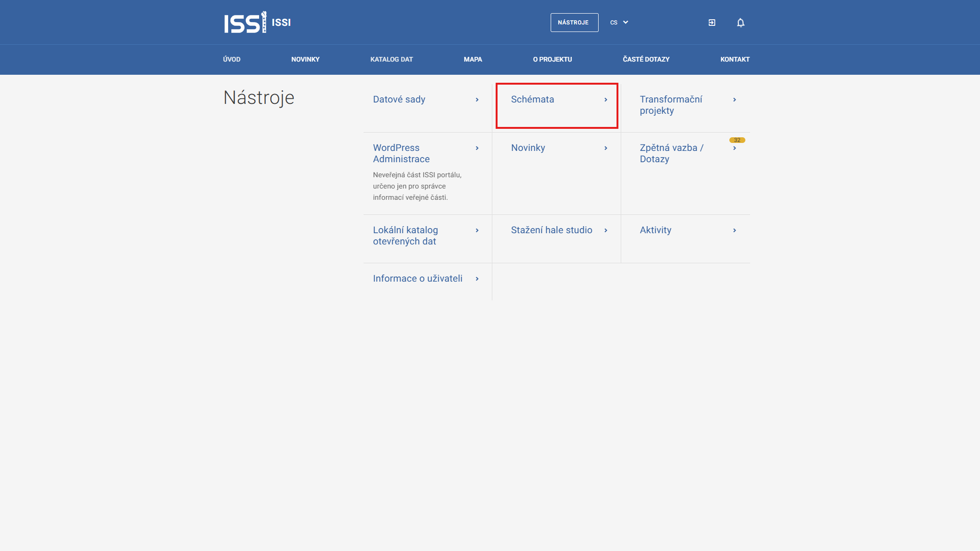This screenshot has width=980, height=551.
Task: Open the Novinky tile in the tools grid
Action: click(528, 148)
